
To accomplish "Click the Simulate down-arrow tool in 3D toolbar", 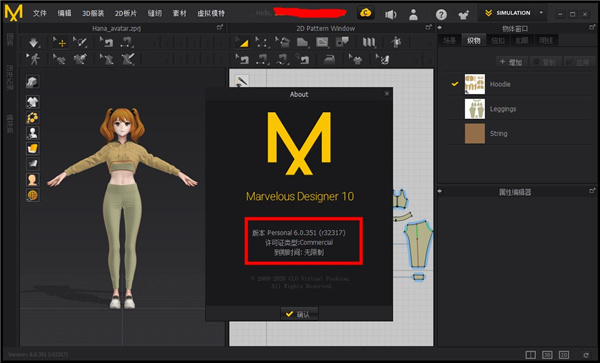I will 33,42.
